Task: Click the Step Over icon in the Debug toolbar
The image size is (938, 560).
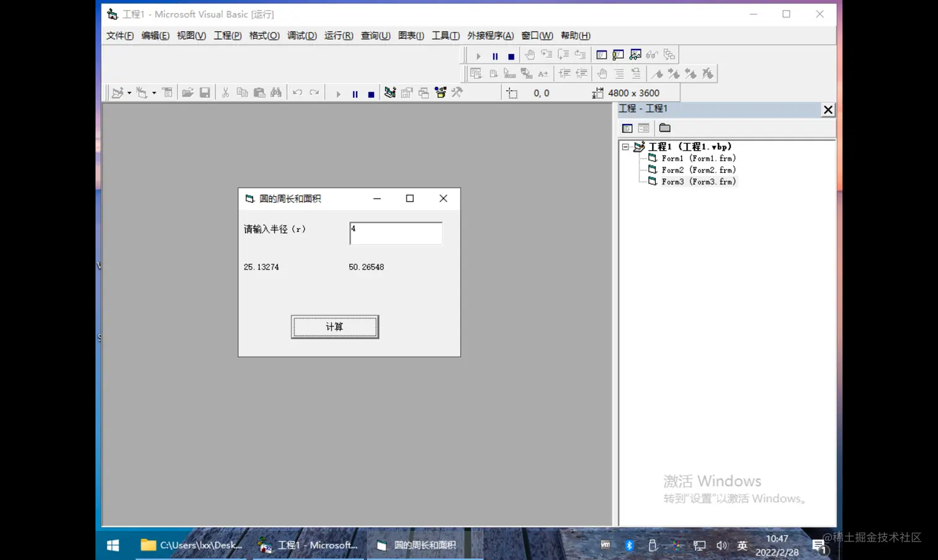Action: 563,55
